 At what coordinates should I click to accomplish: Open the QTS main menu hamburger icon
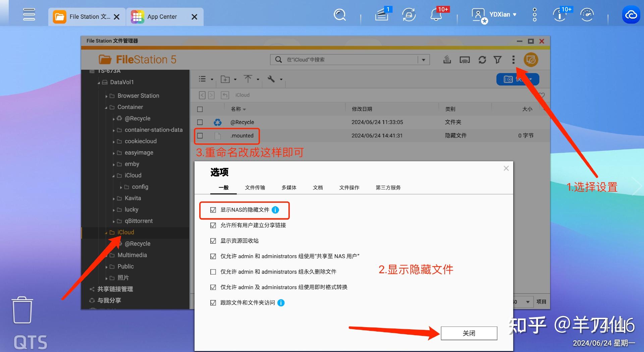pyautogui.click(x=29, y=15)
